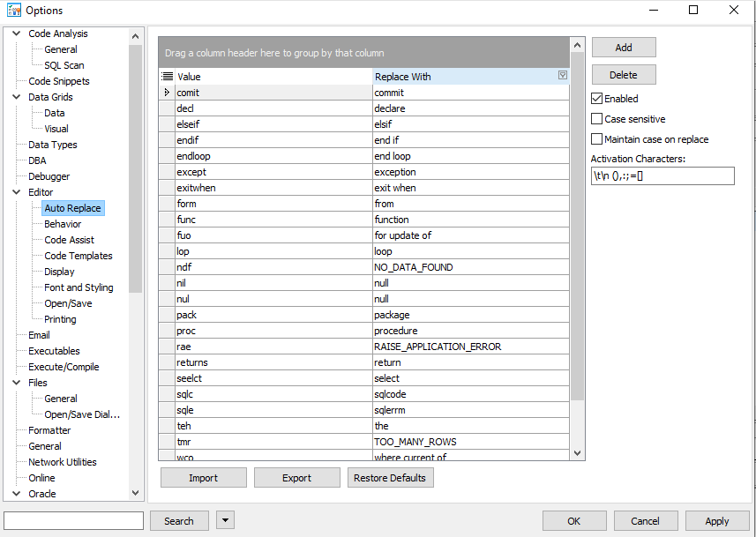Select Code Assist under Editor

70,240
